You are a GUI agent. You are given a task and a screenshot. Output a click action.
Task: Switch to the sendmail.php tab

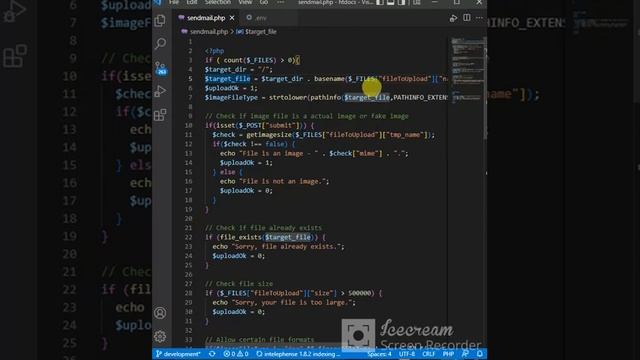pos(206,18)
